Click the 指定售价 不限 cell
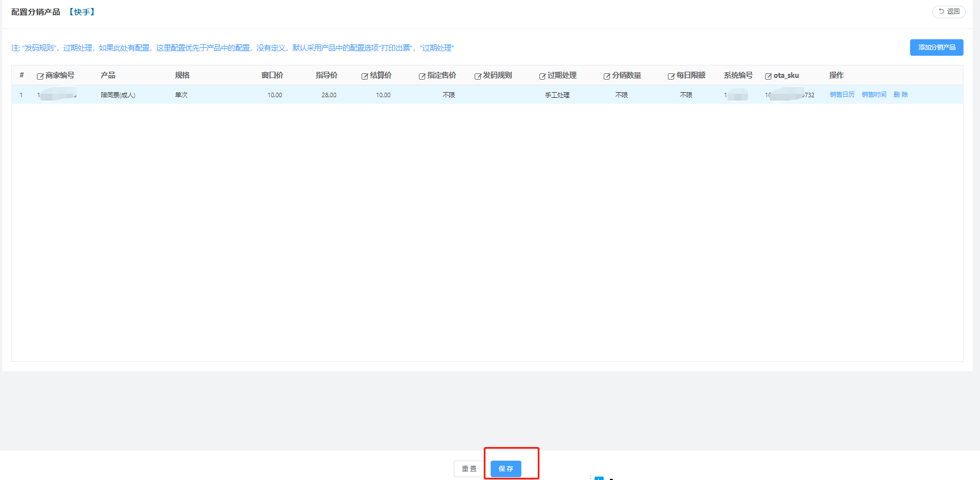This screenshot has height=480, width=980. pos(449,95)
